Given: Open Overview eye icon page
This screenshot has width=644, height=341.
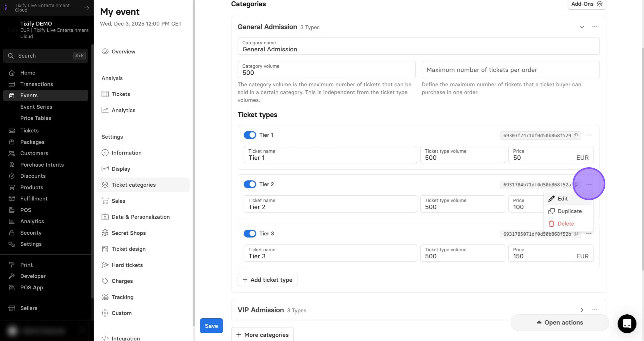Looking at the screenshot, I should 118,51.
